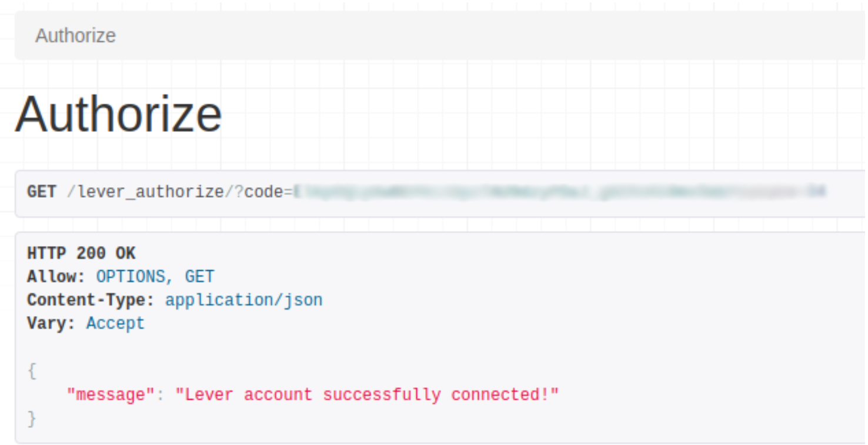
Task: Click the Authorize breadcrumb link
Action: tap(75, 35)
